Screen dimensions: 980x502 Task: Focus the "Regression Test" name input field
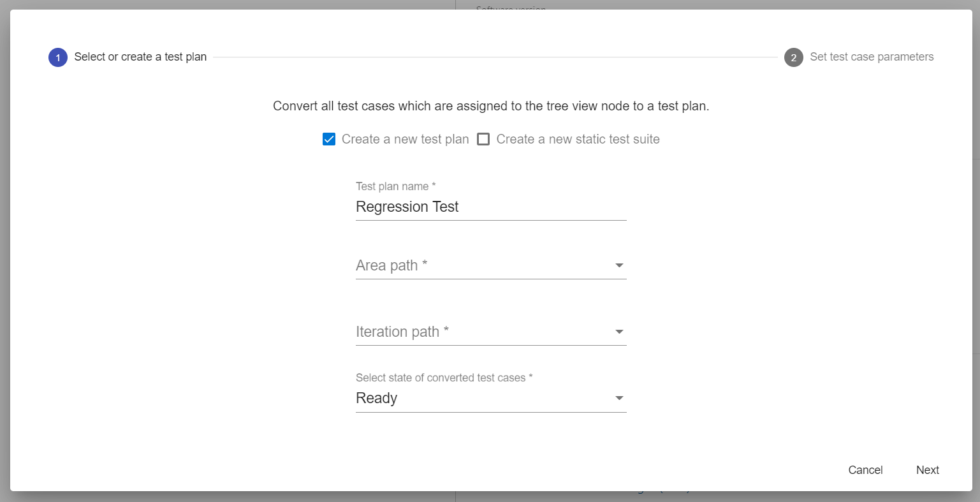point(490,207)
